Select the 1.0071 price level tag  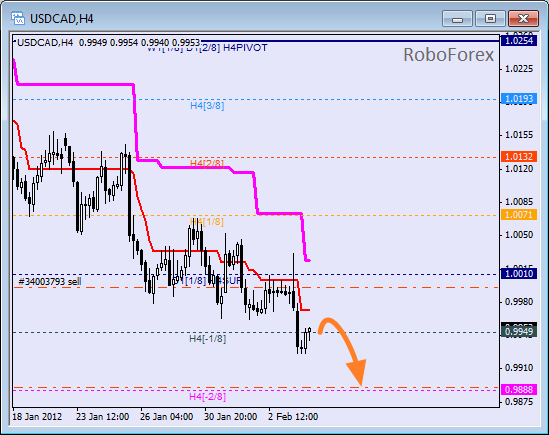tap(519, 215)
